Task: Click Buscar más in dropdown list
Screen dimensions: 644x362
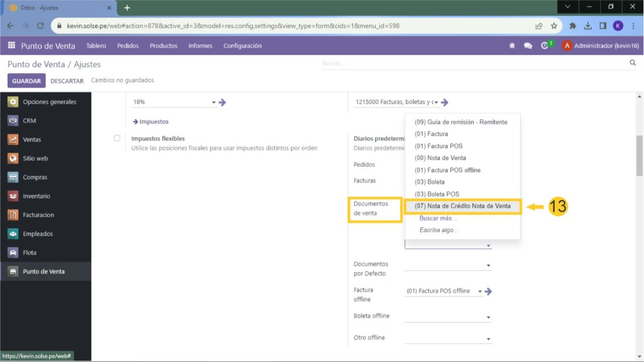Action: 438,218
